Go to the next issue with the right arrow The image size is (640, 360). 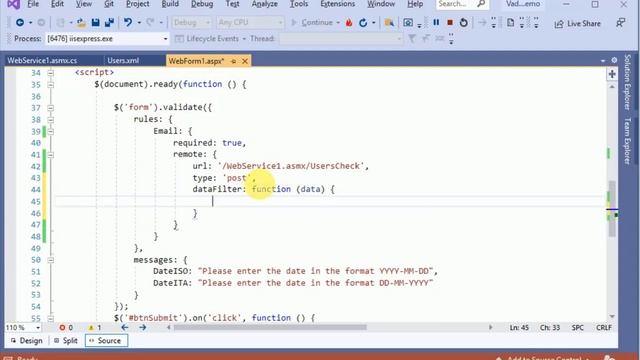click(x=142, y=327)
